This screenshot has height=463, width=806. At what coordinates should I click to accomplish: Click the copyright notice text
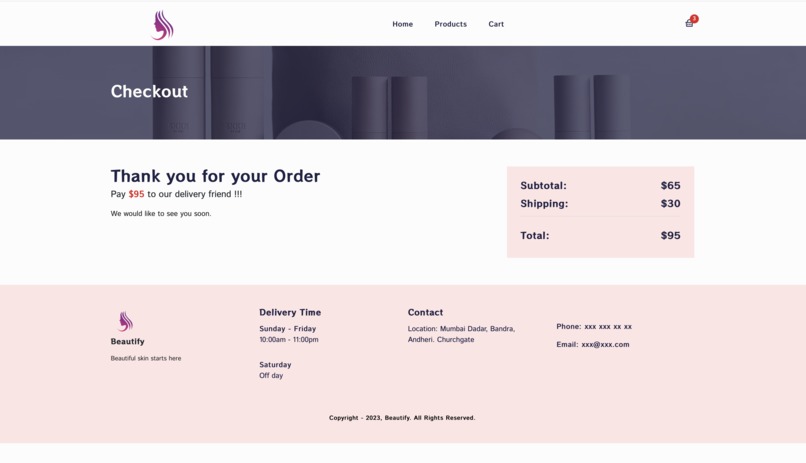[402, 418]
